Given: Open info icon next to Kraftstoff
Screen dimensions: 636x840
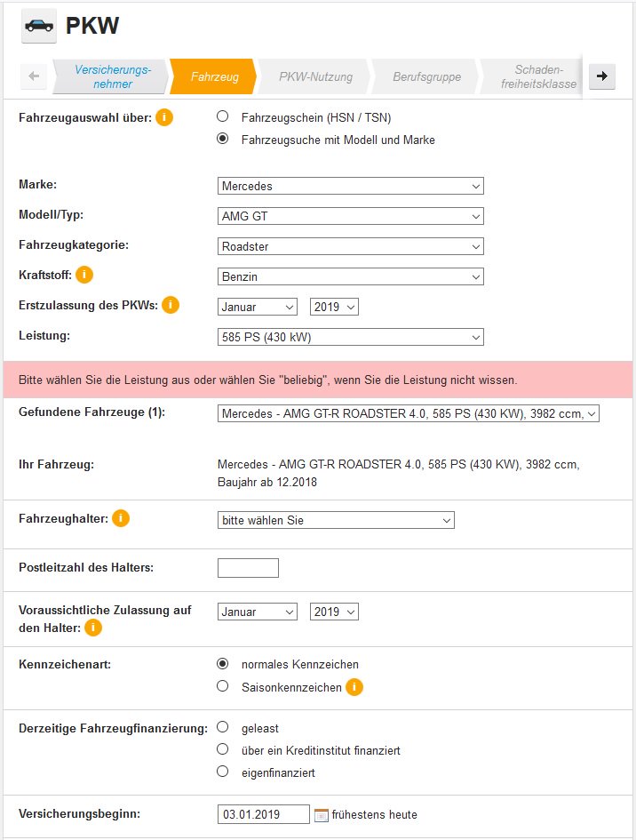Looking at the screenshot, I should [x=84, y=275].
